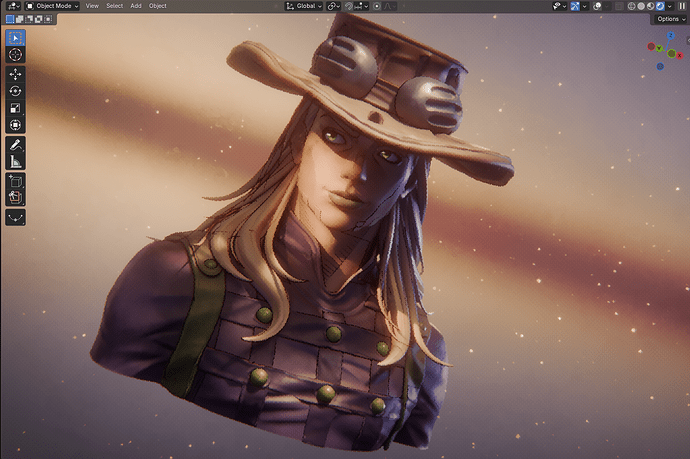Expand the viewport shading options dropdown
This screenshot has width=690, height=459.
pyautogui.click(x=670, y=6)
